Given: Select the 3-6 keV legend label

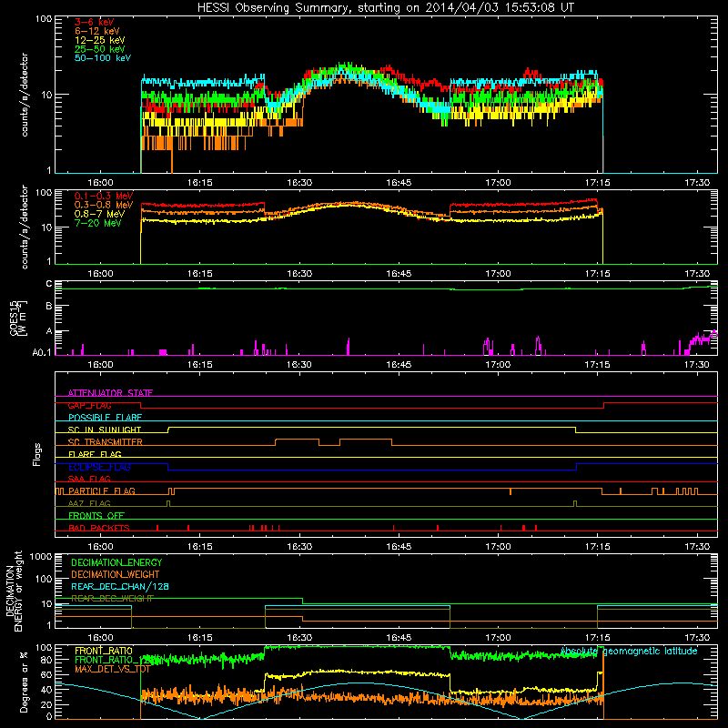Looking at the screenshot, I should (95, 22).
